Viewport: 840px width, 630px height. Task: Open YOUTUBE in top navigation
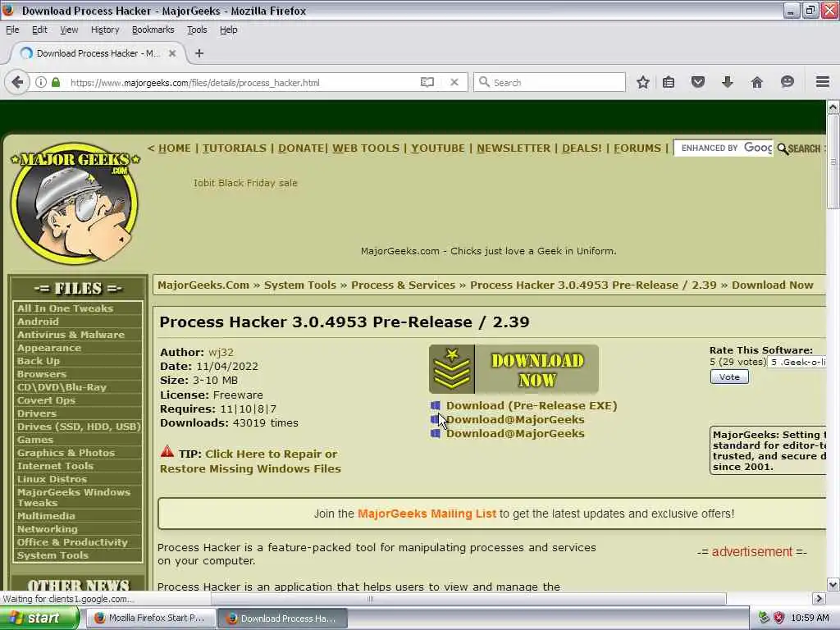[x=438, y=148]
